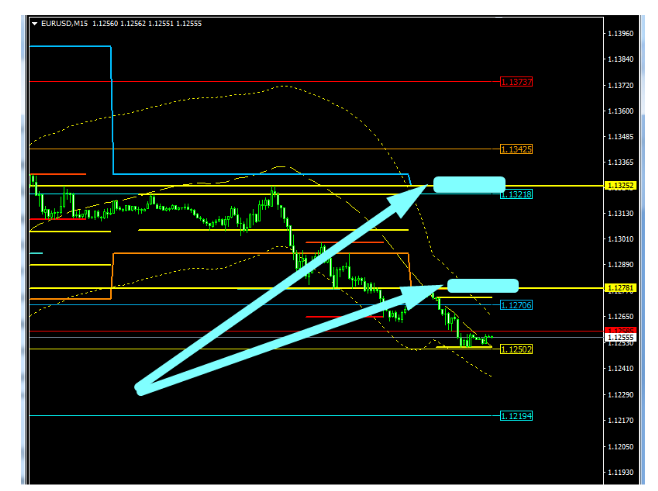Select the orange 1.13425 price label

[x=516, y=149]
